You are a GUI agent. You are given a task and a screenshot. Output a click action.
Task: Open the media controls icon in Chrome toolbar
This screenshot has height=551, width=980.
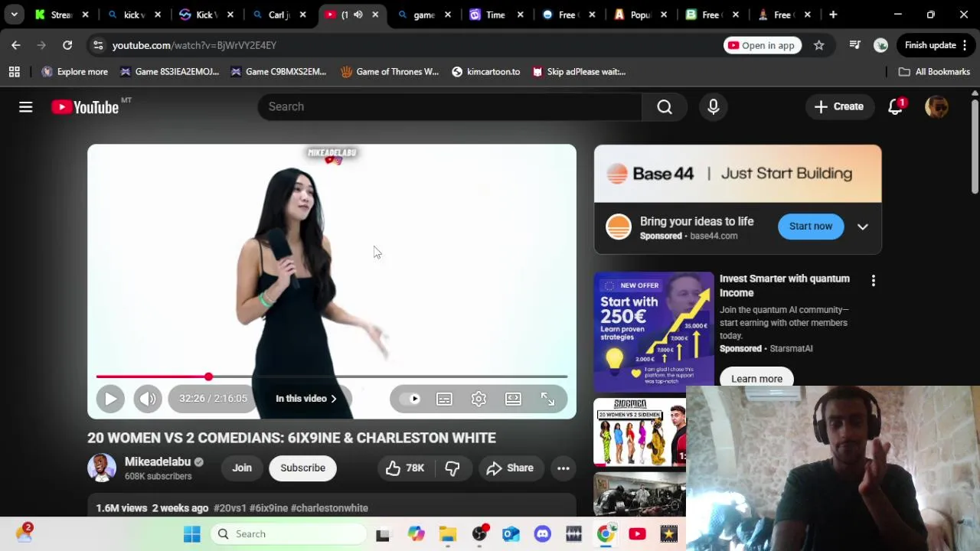pos(855,45)
